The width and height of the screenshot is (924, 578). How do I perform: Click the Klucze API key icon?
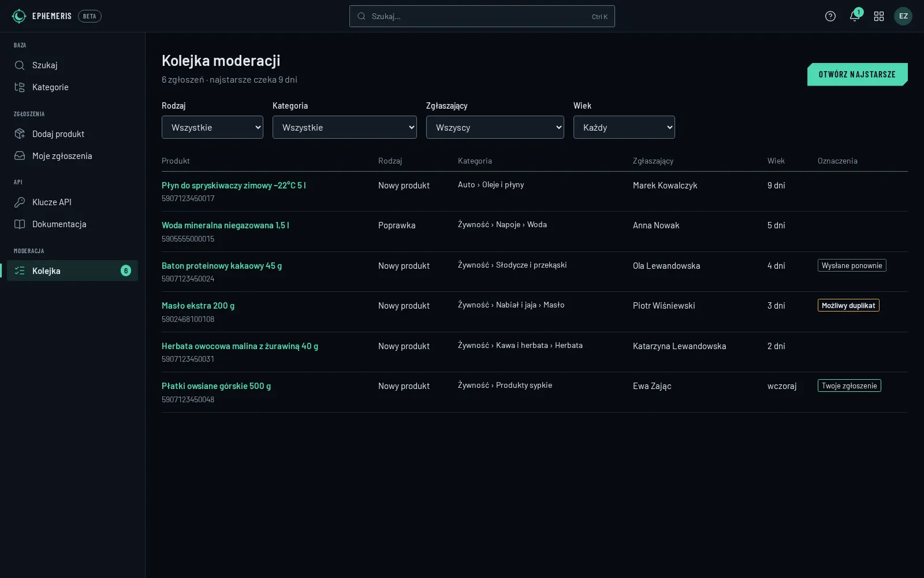click(x=20, y=202)
